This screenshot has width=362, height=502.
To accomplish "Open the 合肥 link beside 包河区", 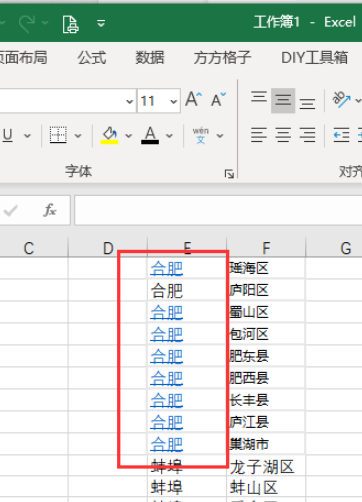I will 167,334.
